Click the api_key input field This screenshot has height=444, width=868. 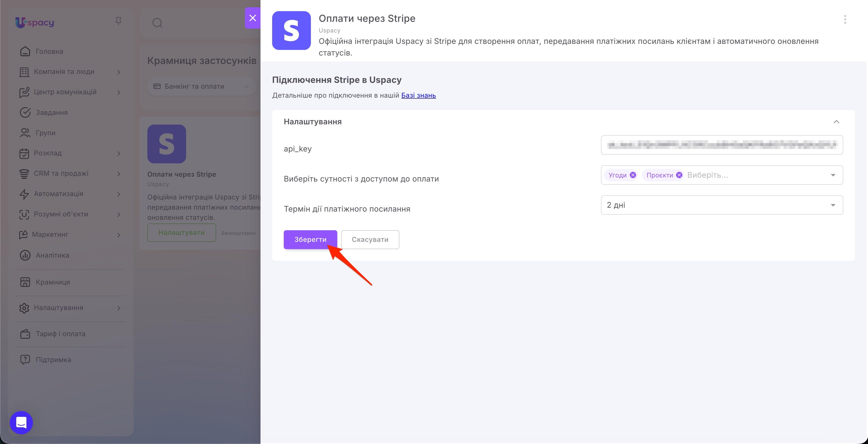[722, 145]
